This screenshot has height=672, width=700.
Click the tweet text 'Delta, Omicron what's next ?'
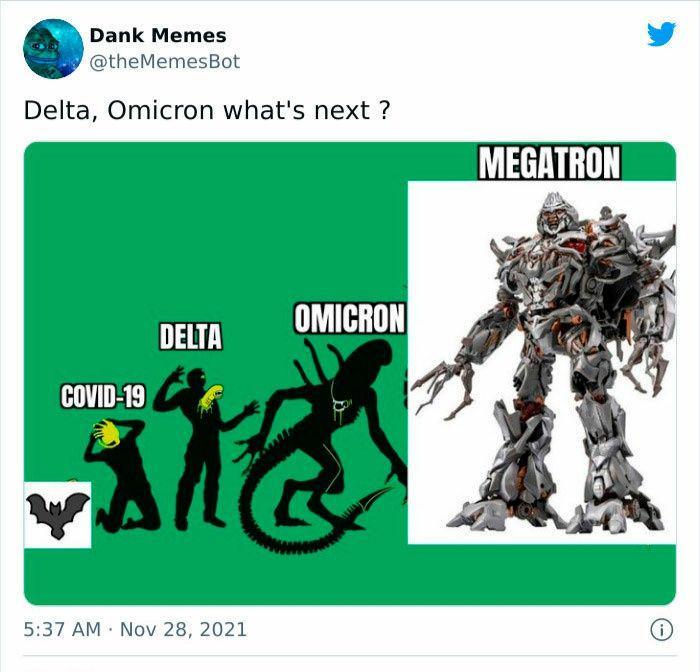click(x=207, y=110)
